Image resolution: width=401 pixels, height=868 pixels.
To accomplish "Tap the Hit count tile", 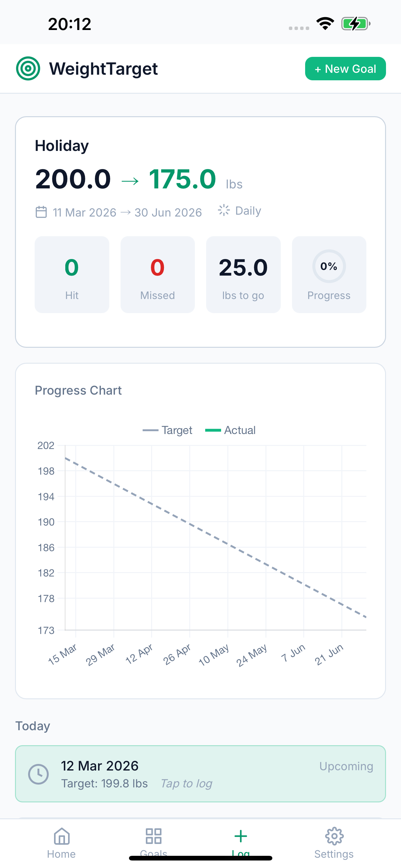I will (72, 274).
